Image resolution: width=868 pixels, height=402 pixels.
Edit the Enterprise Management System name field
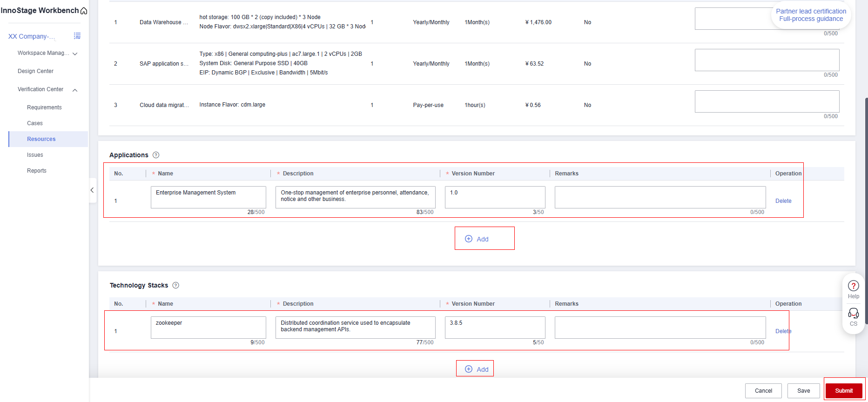[x=209, y=197]
